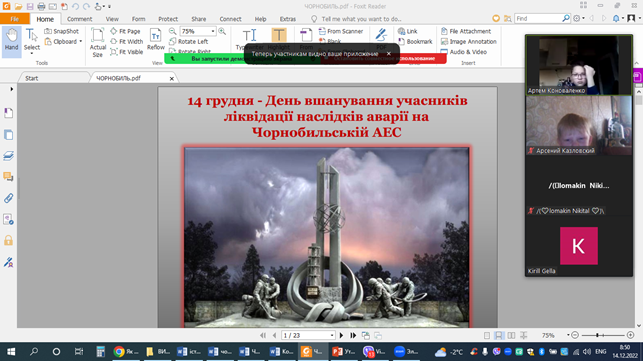643x361 pixels.
Task: Select the Typewriter tool
Action: (x=249, y=39)
